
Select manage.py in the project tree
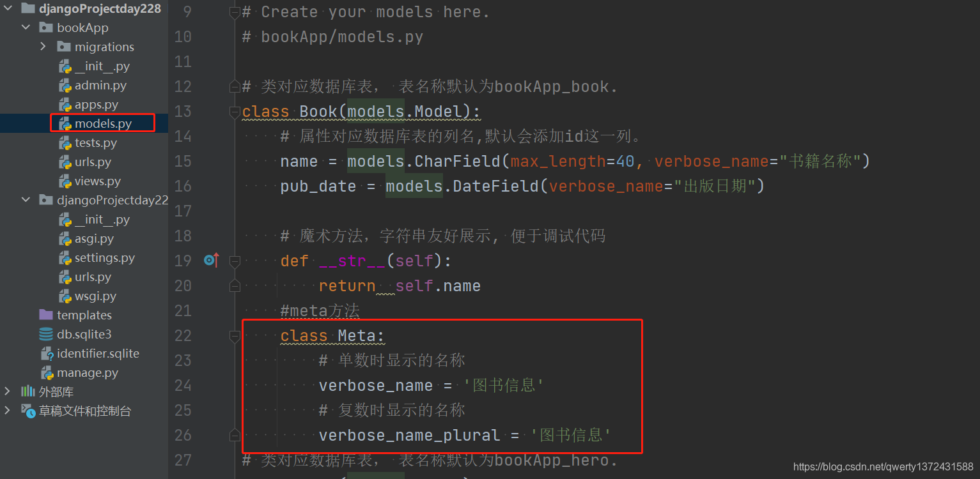pyautogui.click(x=88, y=372)
